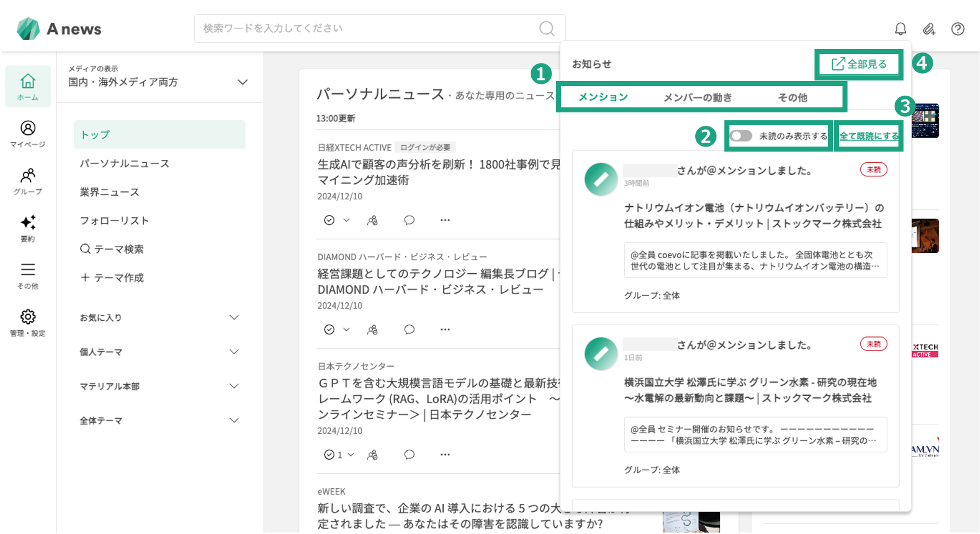Click the search magnifier icon in search bar
The image size is (980, 534).
pos(546,29)
